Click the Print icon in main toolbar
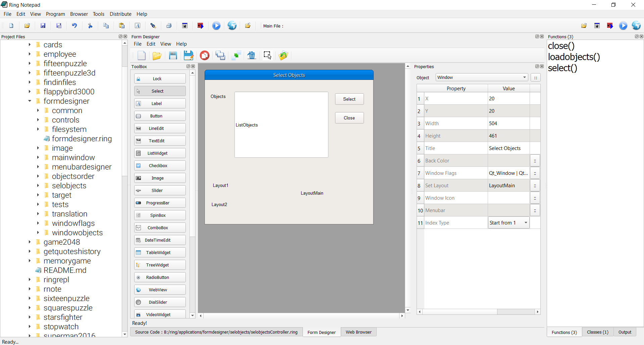Image resolution: width=644 pixels, height=345 pixels. pyautogui.click(x=169, y=26)
